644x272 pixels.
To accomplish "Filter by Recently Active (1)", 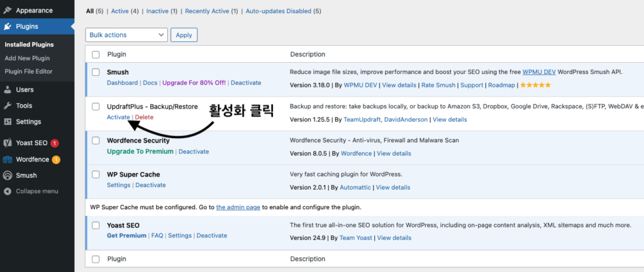I will point(211,11).
